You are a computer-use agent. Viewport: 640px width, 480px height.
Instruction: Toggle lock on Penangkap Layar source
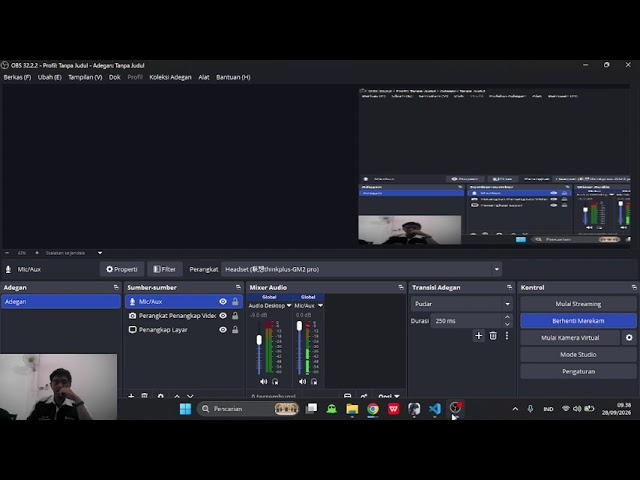pos(235,330)
